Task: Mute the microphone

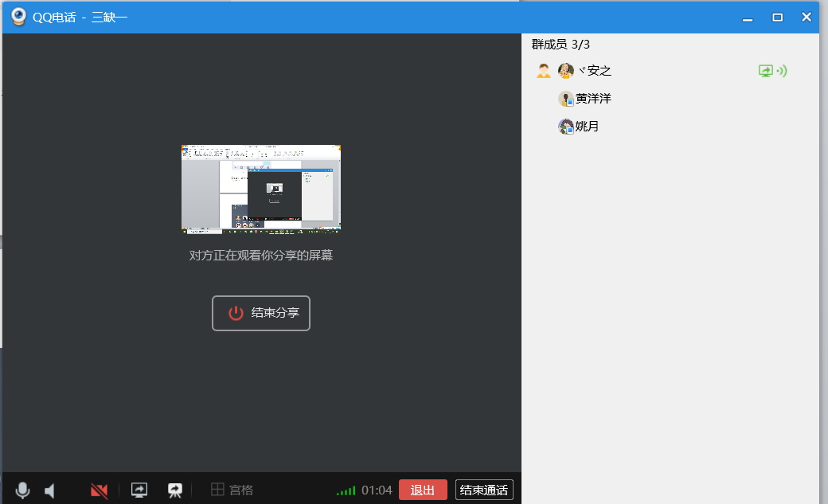Action: (x=22, y=490)
